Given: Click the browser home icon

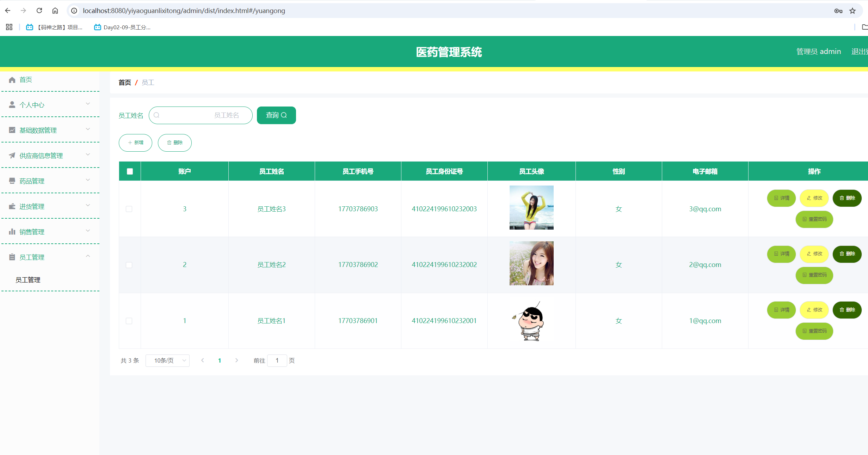Looking at the screenshot, I should pos(55,11).
